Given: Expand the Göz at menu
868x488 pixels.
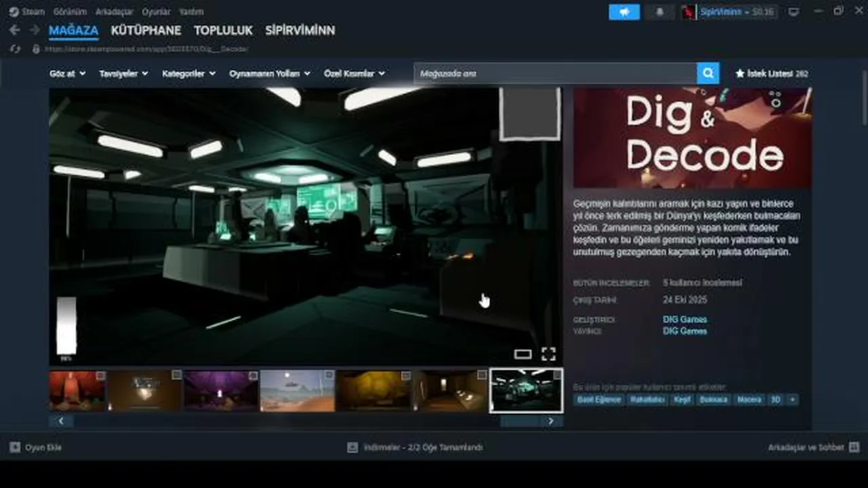Looking at the screenshot, I should pyautogui.click(x=68, y=73).
